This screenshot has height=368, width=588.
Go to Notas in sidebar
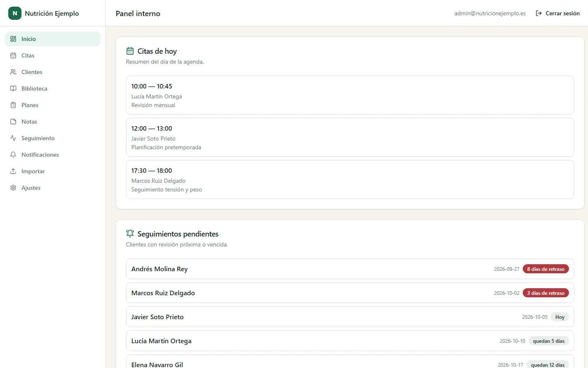click(52, 122)
